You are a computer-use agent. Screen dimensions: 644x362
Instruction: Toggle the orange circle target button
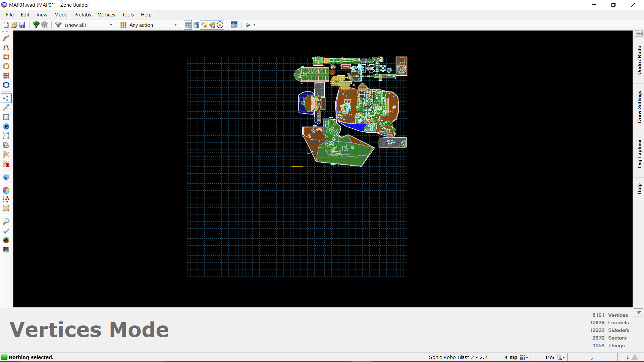(220, 25)
